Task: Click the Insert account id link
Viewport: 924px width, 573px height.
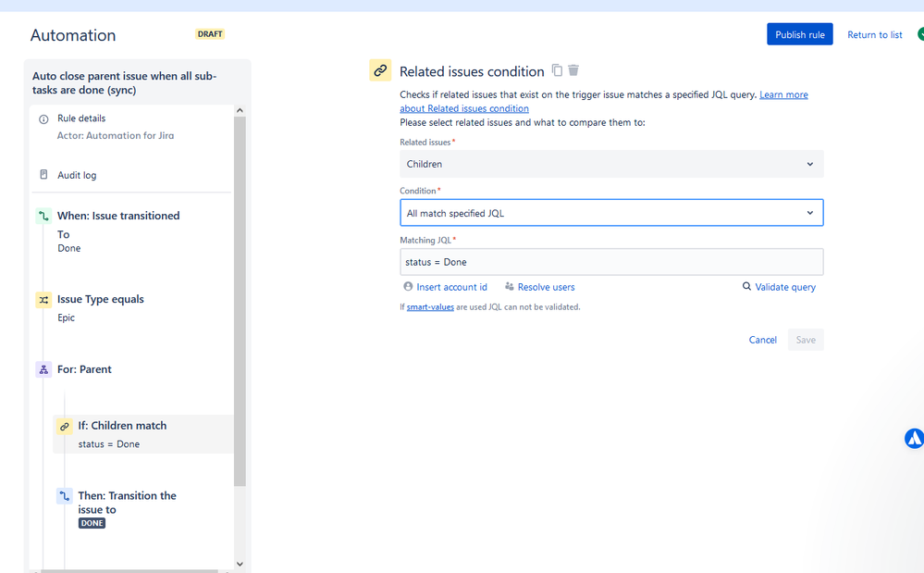Action: point(452,287)
